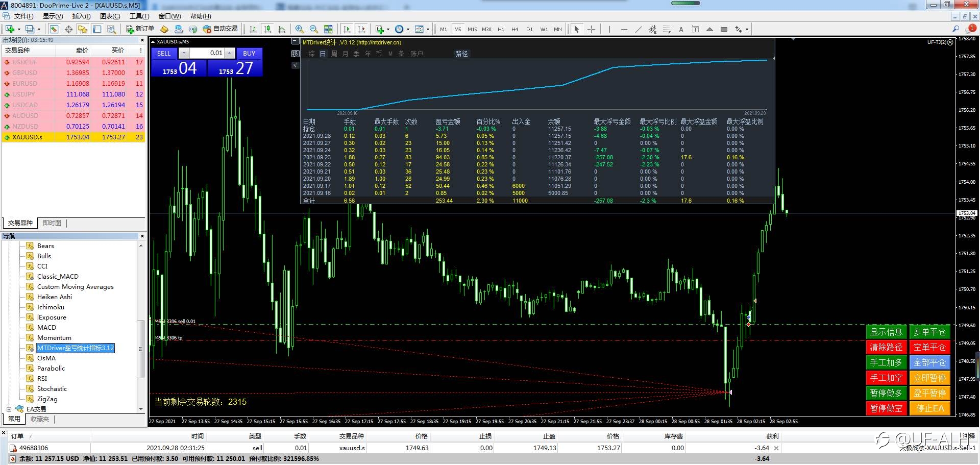980x465 pixels.
Task: Select the Fibonacci retracement tool
Action: coord(667,29)
